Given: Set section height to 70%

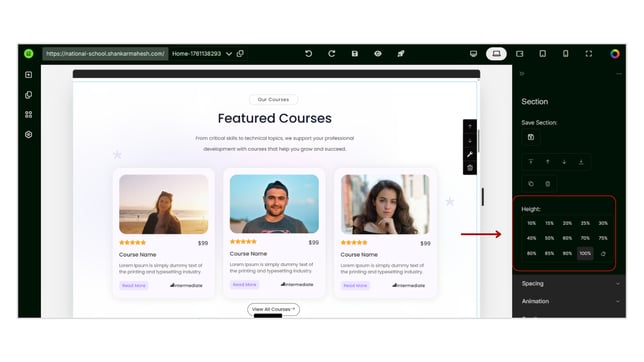Looking at the screenshot, I should (585, 238).
